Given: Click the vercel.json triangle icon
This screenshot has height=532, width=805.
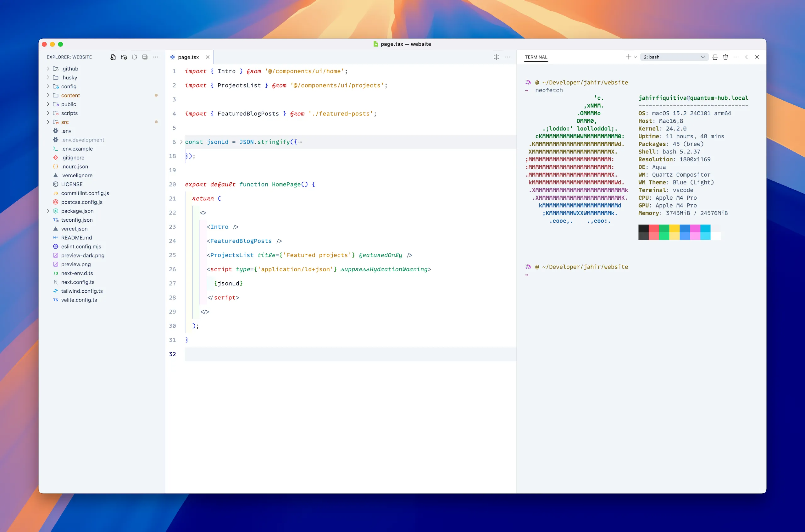Looking at the screenshot, I should click(x=56, y=229).
